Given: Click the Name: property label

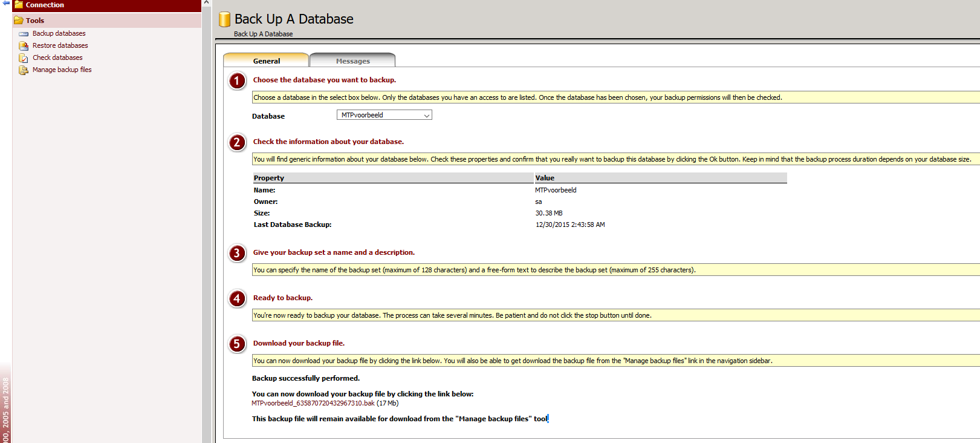Looking at the screenshot, I should coord(265,190).
